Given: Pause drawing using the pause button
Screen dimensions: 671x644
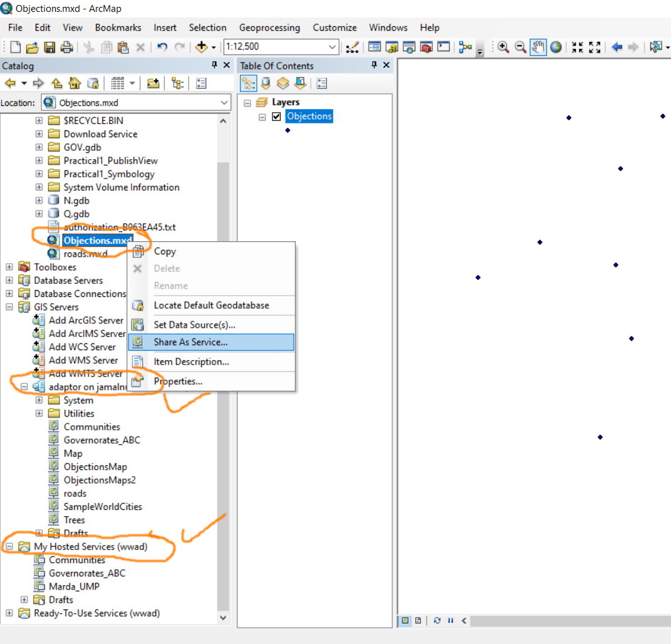Looking at the screenshot, I should click(450, 620).
